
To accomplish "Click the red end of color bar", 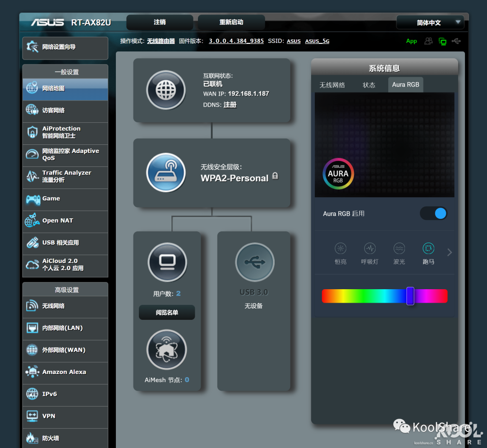I will (325, 296).
